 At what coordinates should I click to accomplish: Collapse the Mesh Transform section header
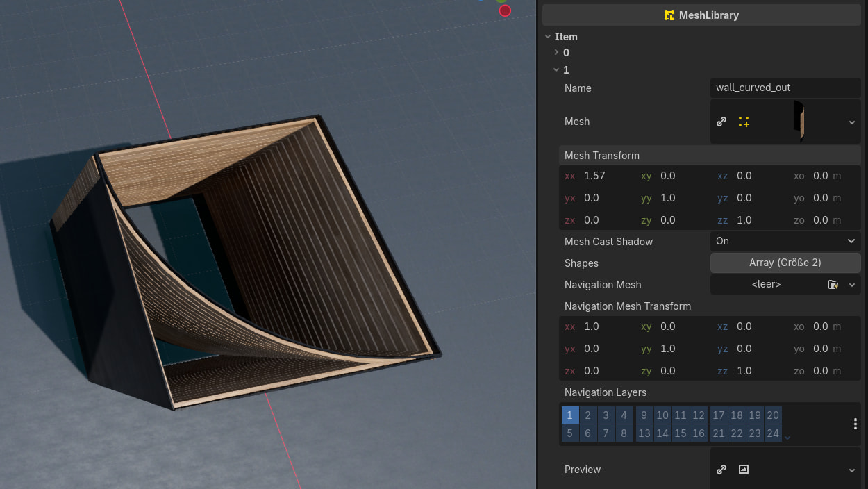pos(602,156)
